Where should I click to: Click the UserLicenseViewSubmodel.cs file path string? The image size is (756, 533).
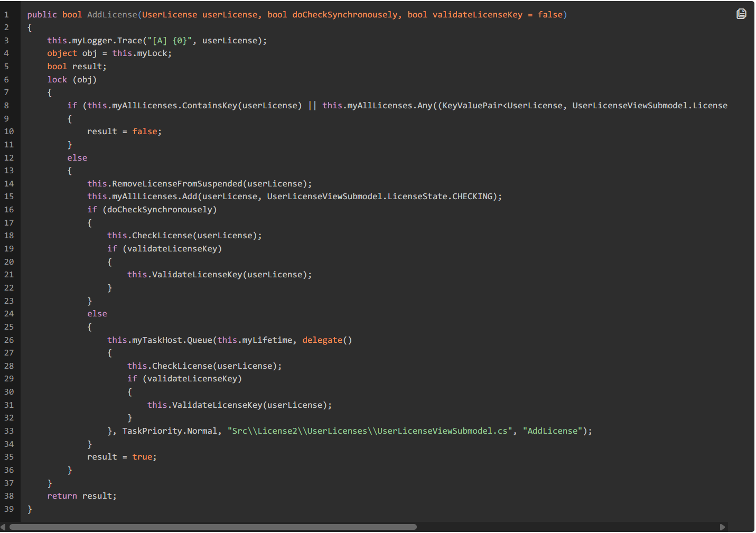370,431
